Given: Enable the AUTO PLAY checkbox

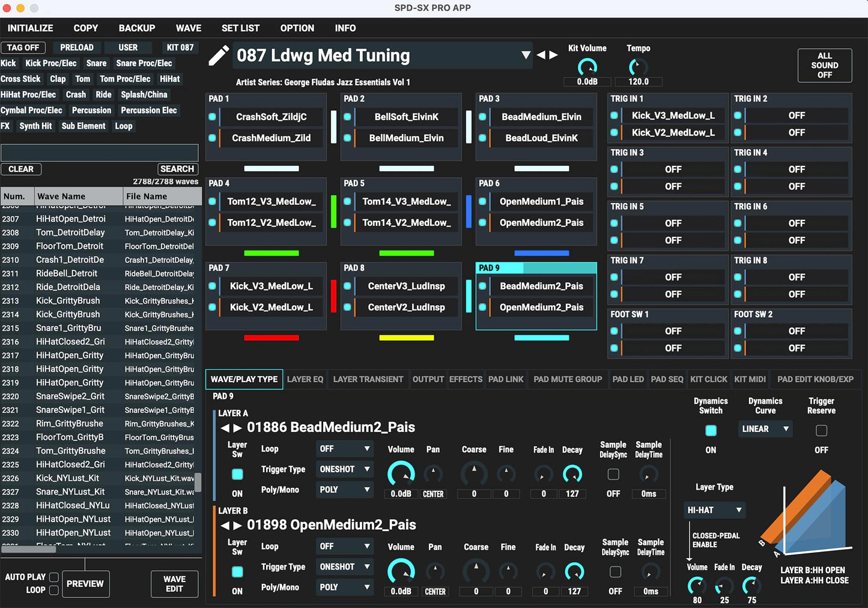Looking at the screenshot, I should tap(53, 577).
